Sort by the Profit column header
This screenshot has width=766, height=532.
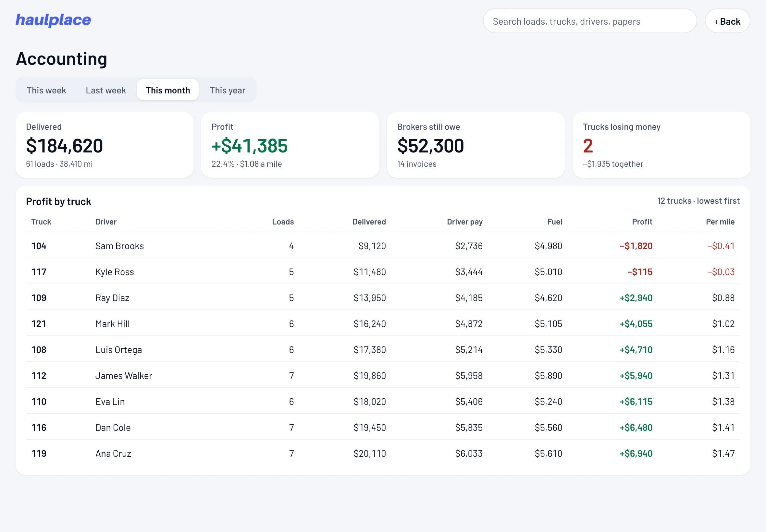click(x=642, y=222)
